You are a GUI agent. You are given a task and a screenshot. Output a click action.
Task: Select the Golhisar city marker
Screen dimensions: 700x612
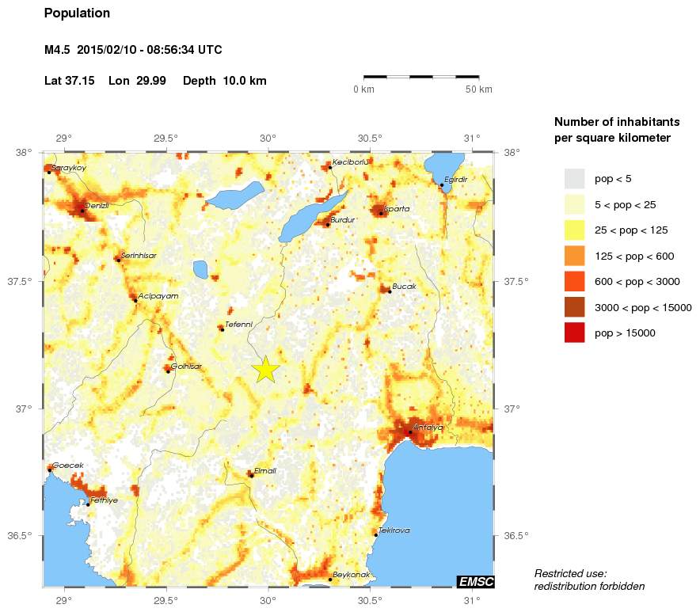tap(168, 371)
